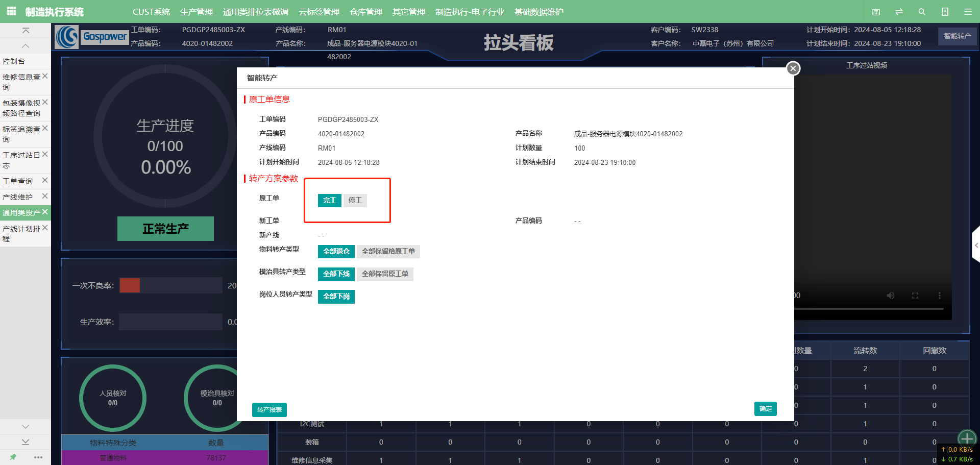Viewport: 980px width, 465px height.
Task: Click the 生产效率 progress bar
Action: [x=171, y=322]
